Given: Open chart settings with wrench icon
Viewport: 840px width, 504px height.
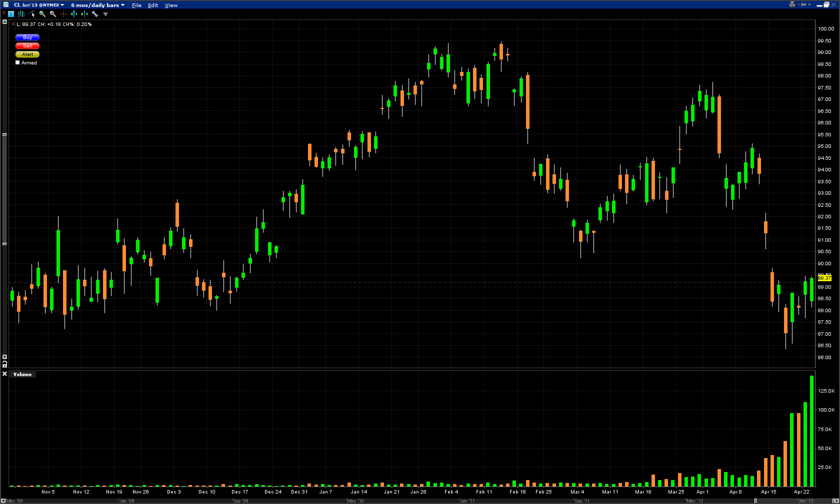Looking at the screenshot, I should pos(95,14).
